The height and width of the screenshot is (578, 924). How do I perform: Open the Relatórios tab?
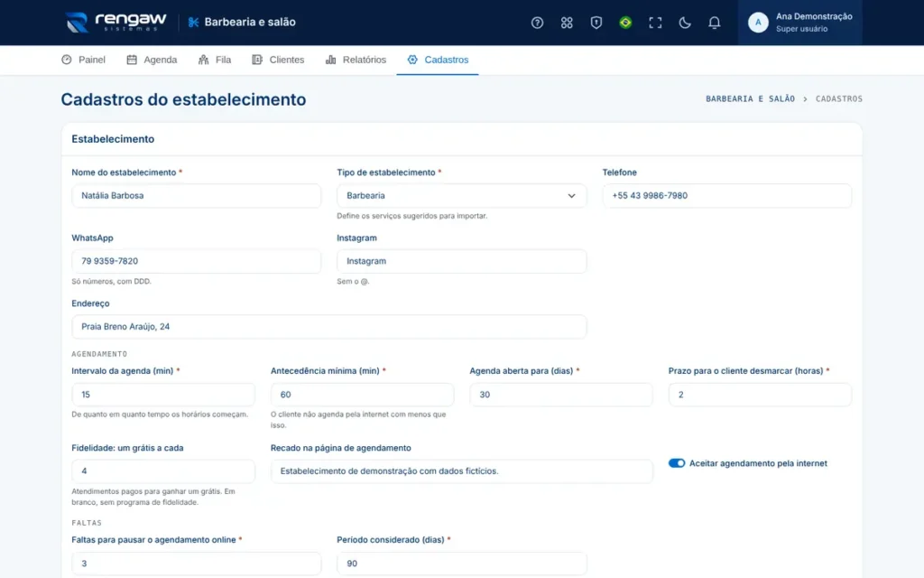pos(356,60)
